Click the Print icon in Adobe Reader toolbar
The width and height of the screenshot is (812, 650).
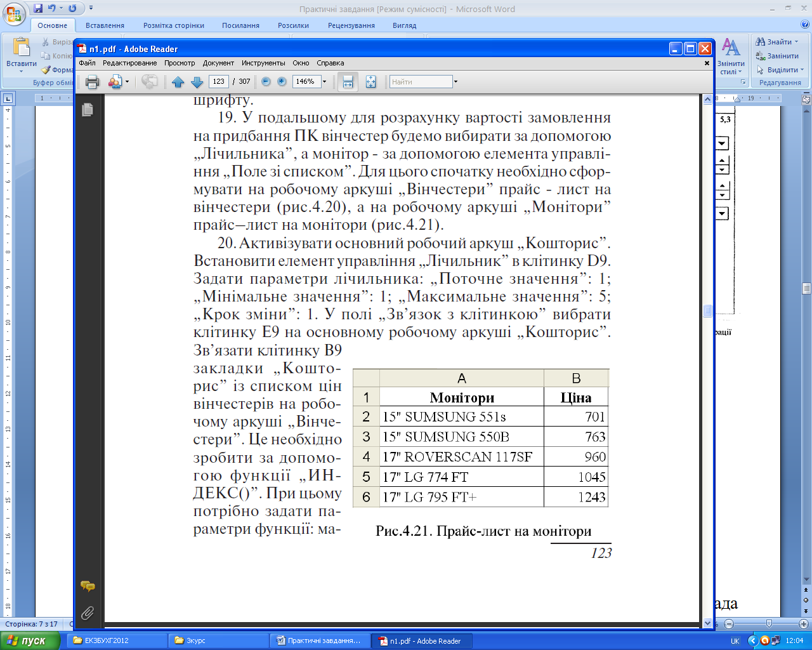93,81
